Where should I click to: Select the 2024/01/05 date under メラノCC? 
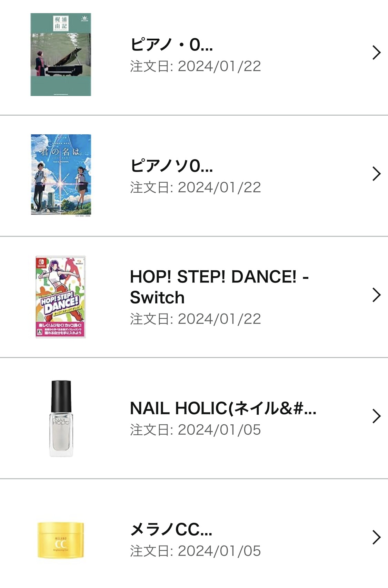click(195, 551)
